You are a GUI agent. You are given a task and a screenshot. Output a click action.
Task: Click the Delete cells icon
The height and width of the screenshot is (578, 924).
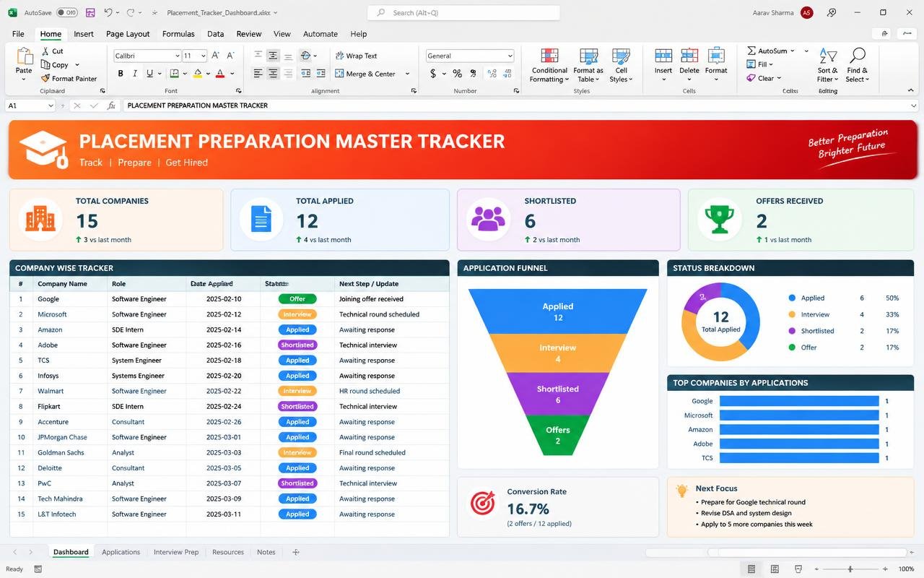click(x=689, y=56)
